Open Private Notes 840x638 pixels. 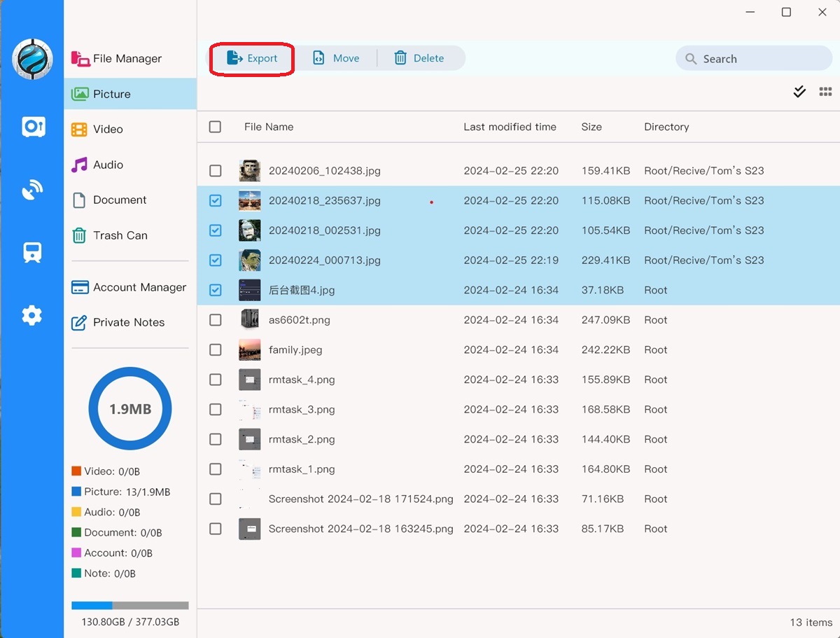119,322
